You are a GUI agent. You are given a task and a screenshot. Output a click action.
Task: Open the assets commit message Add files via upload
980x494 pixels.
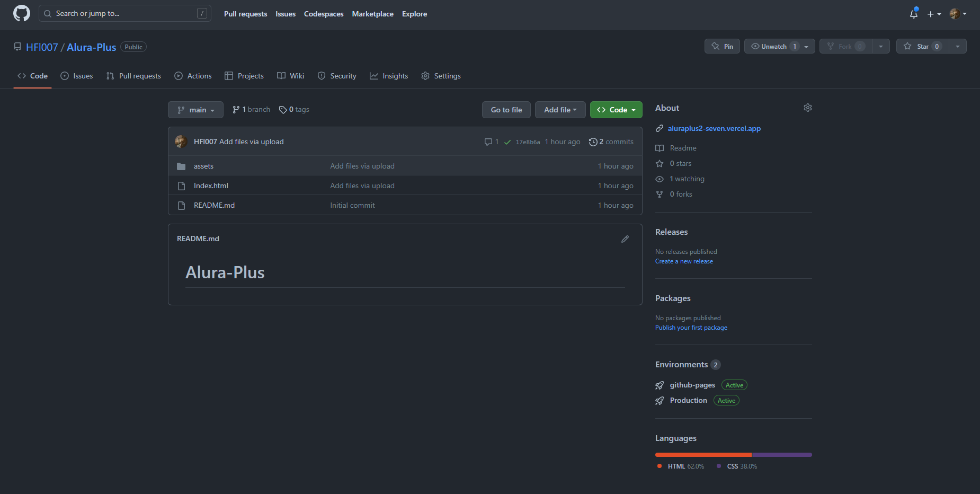point(362,166)
